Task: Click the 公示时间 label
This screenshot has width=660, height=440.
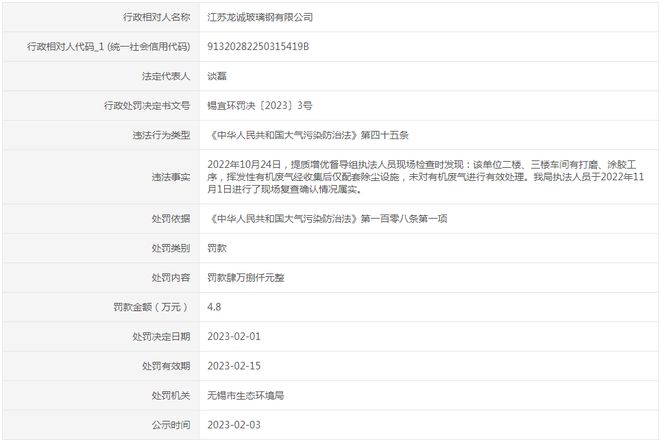Action: pos(171,425)
